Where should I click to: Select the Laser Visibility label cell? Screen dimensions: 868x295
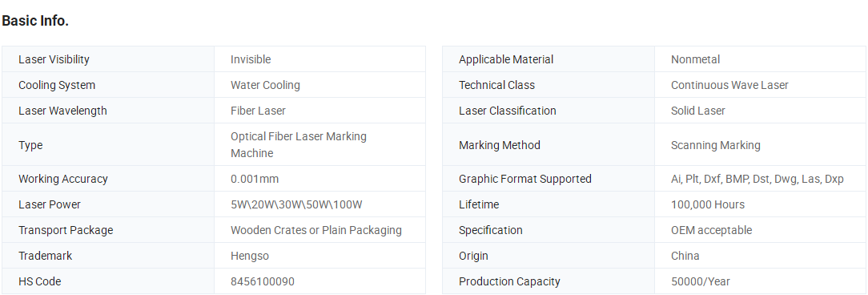point(108,59)
